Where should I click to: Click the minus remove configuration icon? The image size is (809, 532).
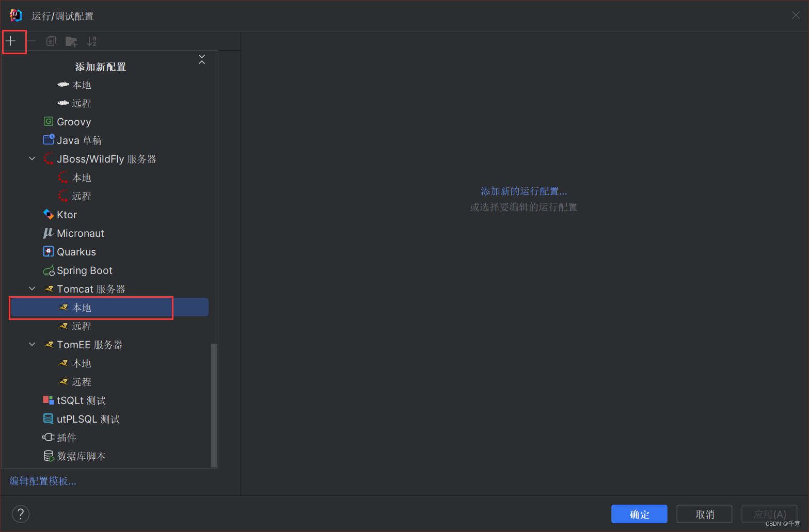[x=31, y=41]
